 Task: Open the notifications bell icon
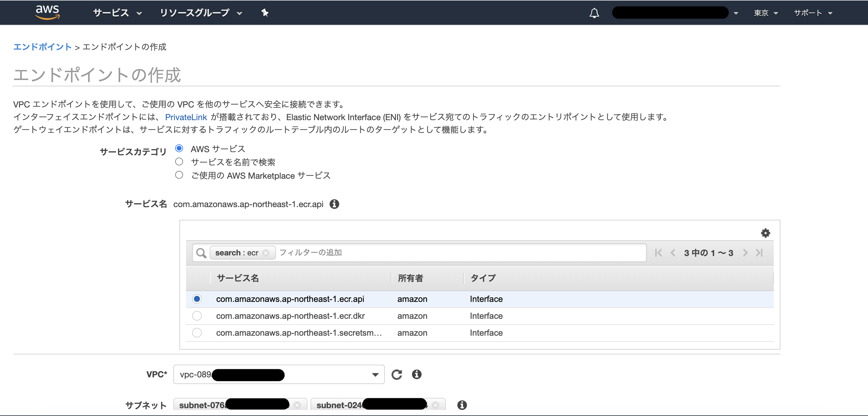point(594,13)
